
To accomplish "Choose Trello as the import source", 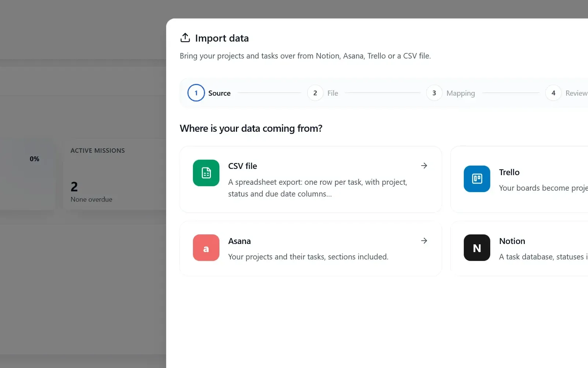I will 519,179.
